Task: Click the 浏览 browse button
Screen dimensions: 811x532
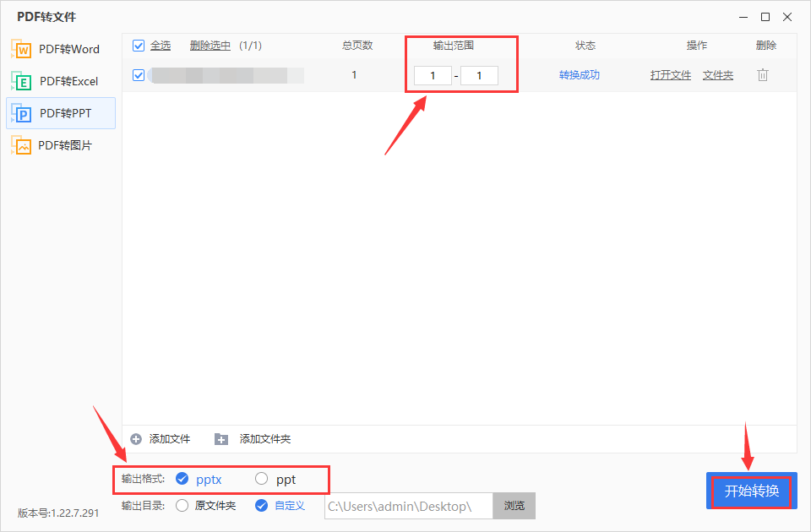Action: (x=514, y=506)
